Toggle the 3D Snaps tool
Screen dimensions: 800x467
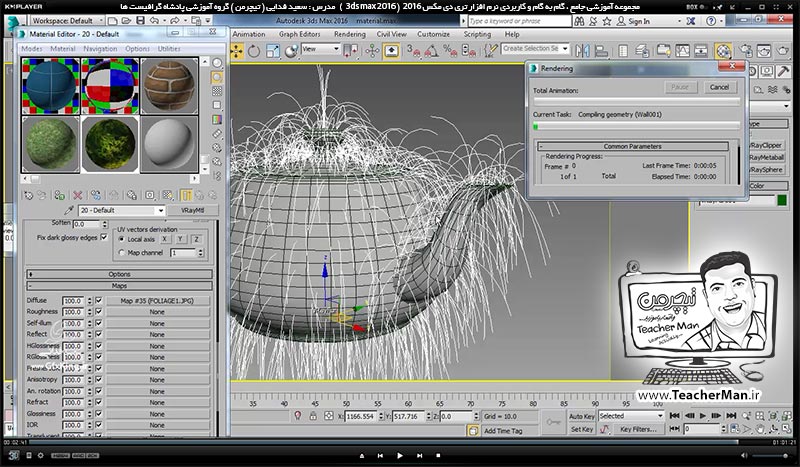click(x=413, y=51)
